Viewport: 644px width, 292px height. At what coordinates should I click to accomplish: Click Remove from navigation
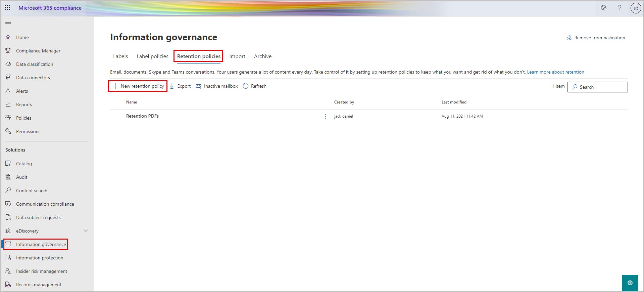click(596, 38)
